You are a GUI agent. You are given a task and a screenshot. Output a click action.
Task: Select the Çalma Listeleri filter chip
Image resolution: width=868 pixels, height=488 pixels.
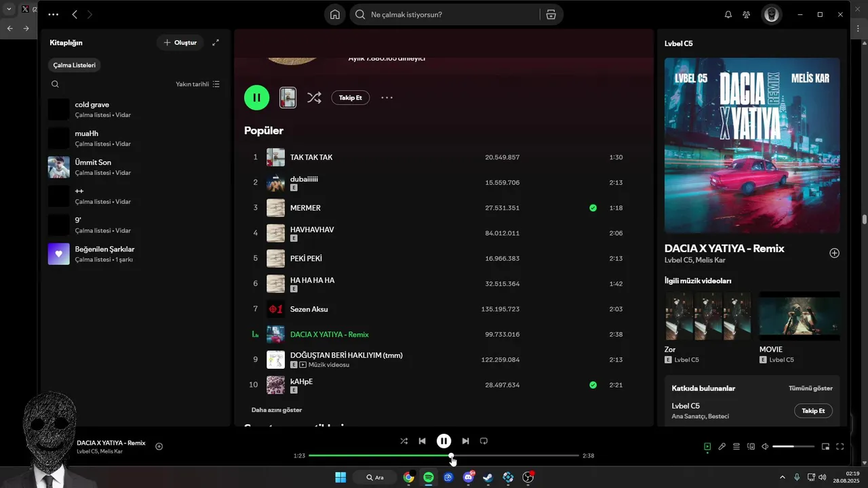coord(75,65)
